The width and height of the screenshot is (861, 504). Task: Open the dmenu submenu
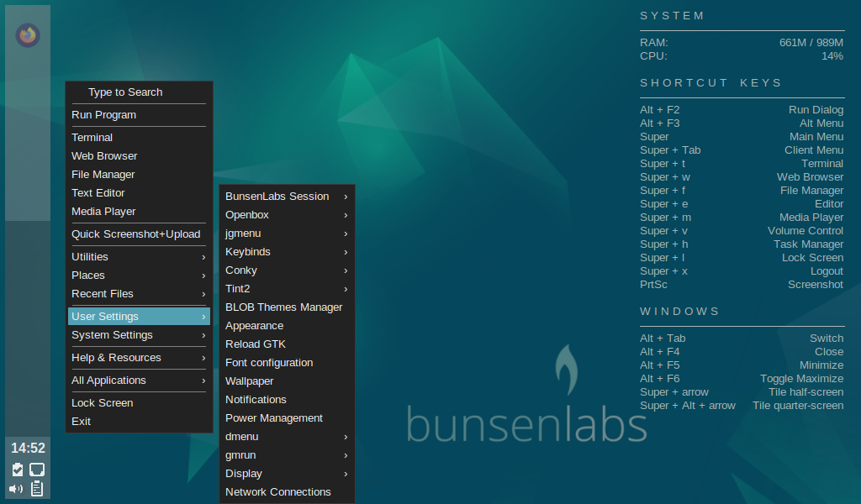click(287, 437)
